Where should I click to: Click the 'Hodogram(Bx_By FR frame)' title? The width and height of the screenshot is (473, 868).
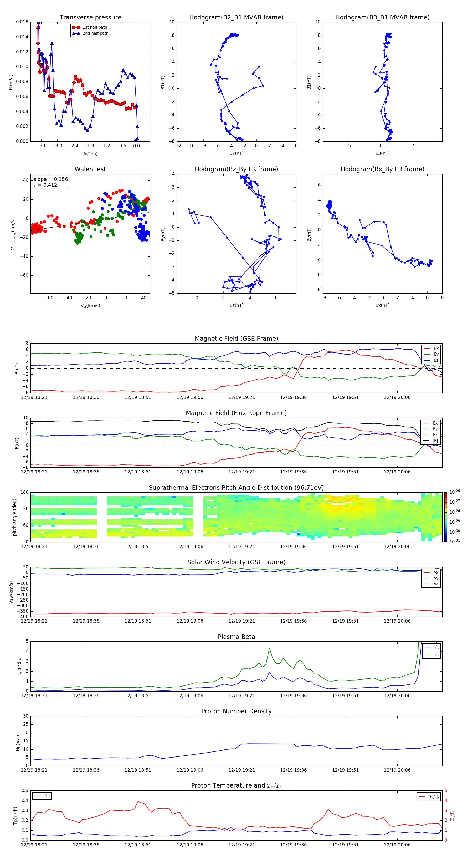(x=382, y=169)
